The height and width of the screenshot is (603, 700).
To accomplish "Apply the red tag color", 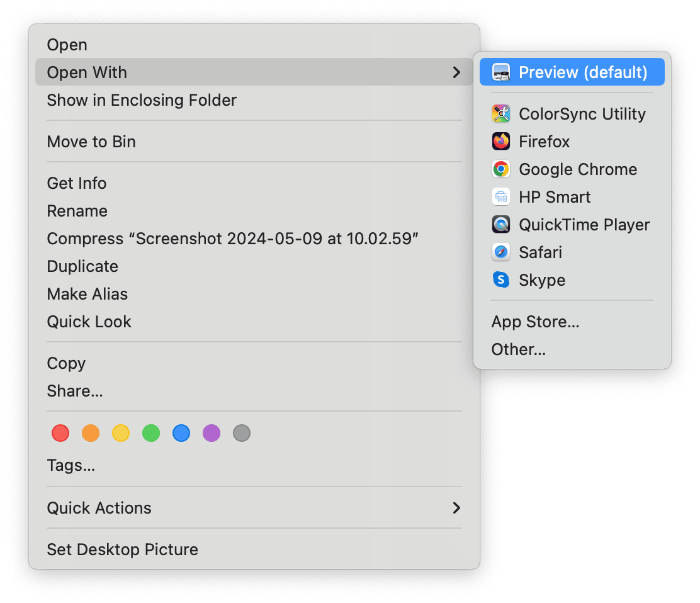I will click(60, 433).
